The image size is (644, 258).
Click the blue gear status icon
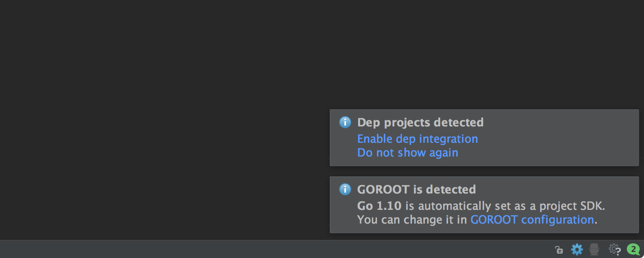[577, 249]
